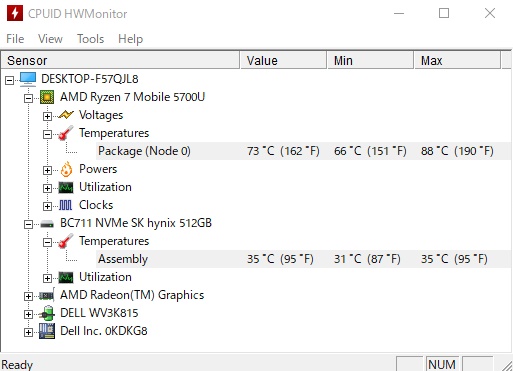Screen dimensions: 513x371
Task: Open the View menu
Action: 50,39
